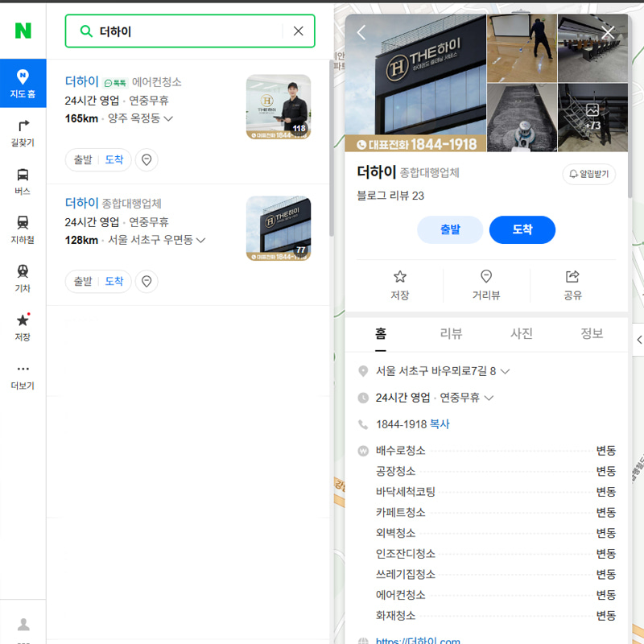This screenshot has height=644, width=644.
Task: Click the phone icon beside 1844-1918
Action: [363, 424]
